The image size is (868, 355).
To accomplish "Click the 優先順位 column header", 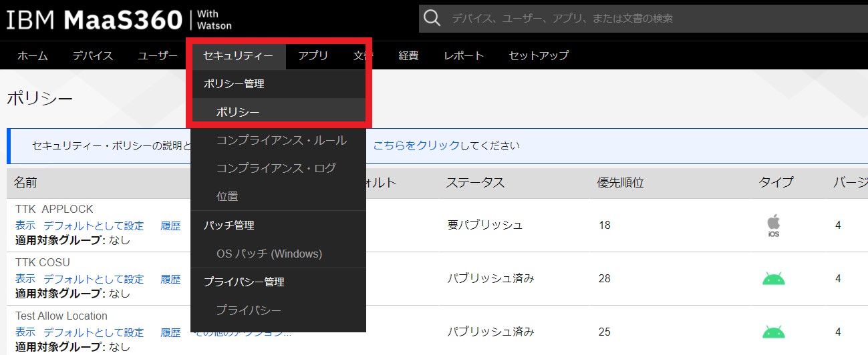I will click(x=621, y=183).
